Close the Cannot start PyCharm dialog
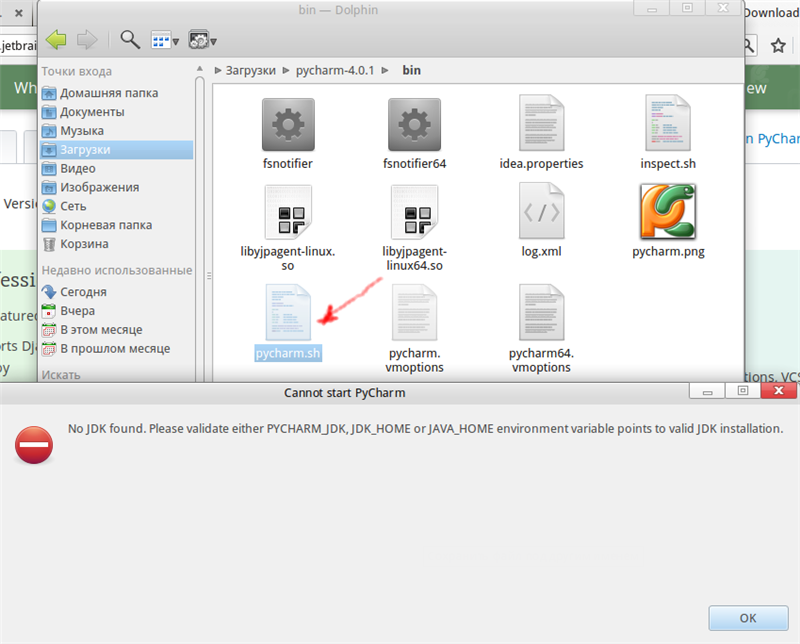This screenshot has width=800, height=644. (x=779, y=391)
